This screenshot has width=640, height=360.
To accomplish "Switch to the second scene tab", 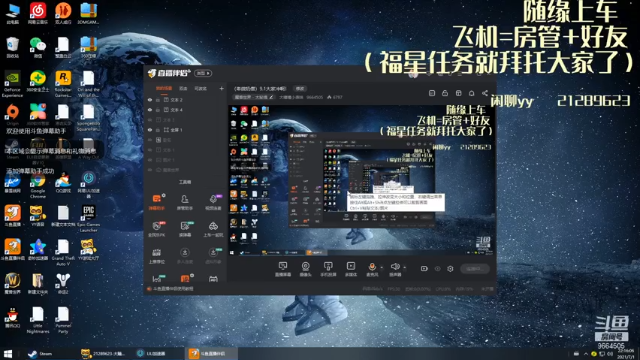I will click(x=183, y=88).
